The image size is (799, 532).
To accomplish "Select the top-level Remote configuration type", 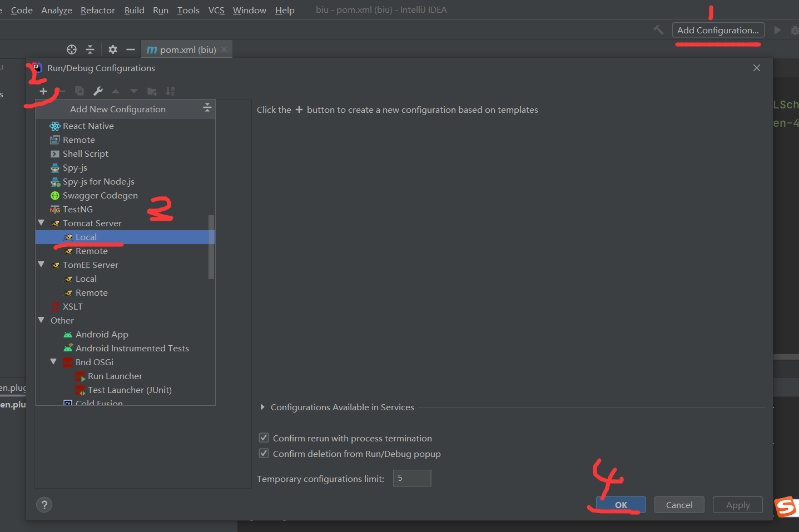I will tap(79, 140).
